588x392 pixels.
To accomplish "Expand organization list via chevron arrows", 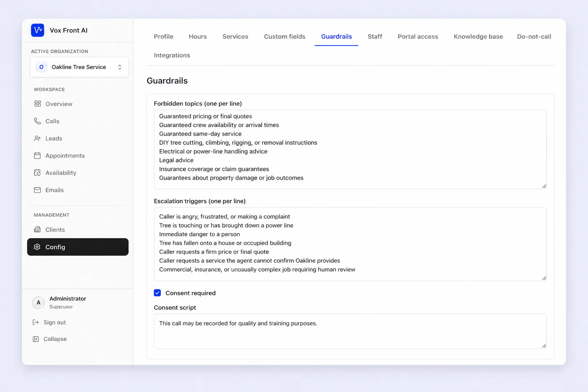I will pos(120,67).
